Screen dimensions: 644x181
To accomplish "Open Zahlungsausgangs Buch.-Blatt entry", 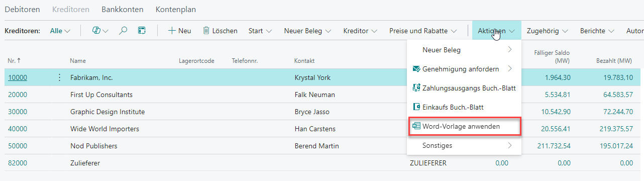I will point(464,88).
